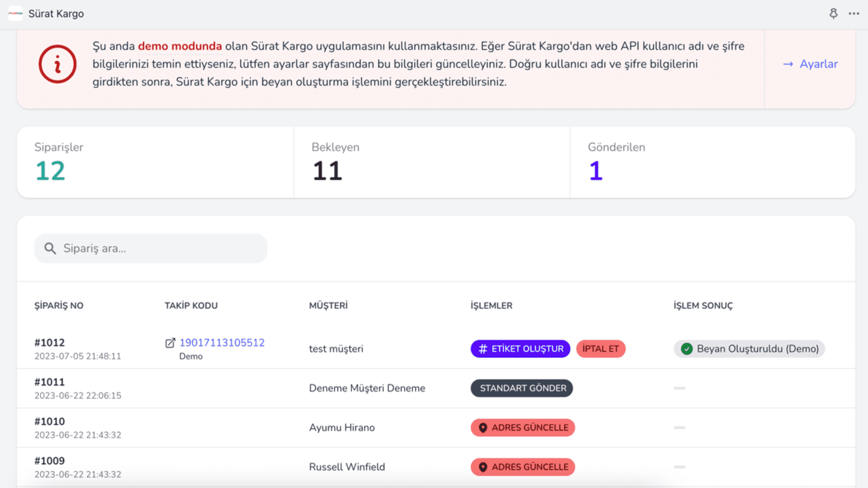Click the three-dot overflow menu icon
868x488 pixels.
pos(854,14)
